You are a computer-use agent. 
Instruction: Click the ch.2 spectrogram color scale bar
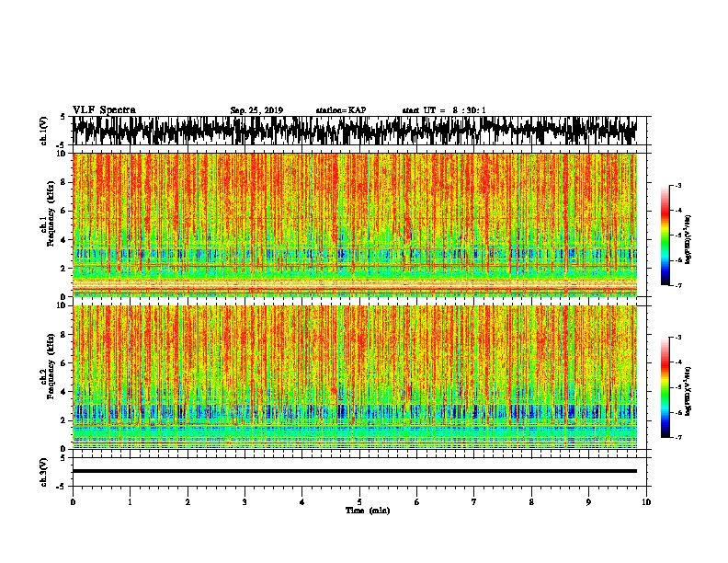point(665,387)
